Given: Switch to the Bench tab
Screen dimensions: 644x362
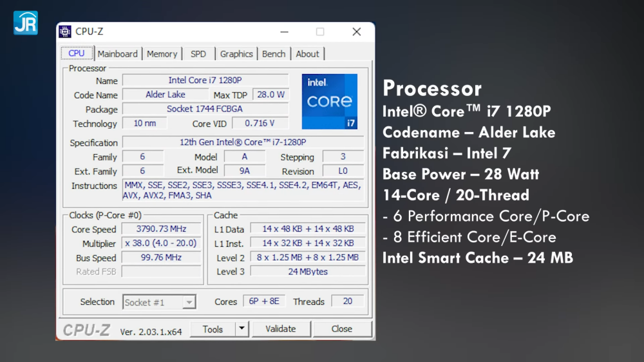Looking at the screenshot, I should (x=274, y=54).
